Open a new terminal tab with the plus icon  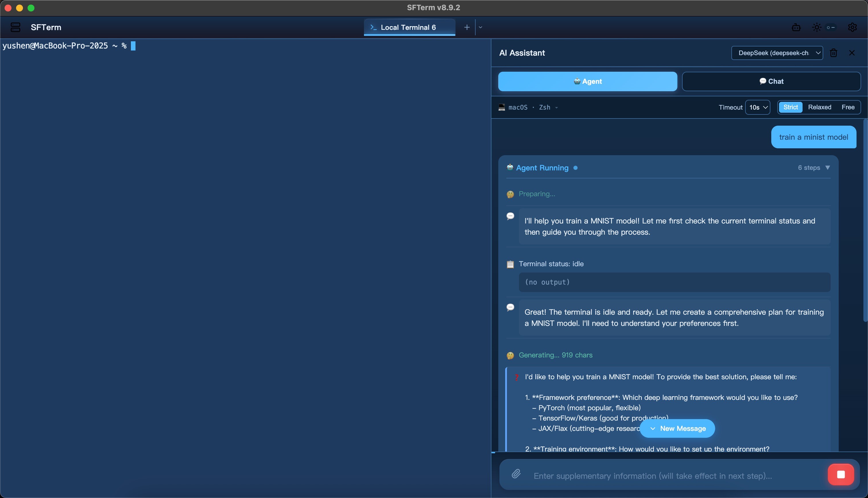point(466,27)
